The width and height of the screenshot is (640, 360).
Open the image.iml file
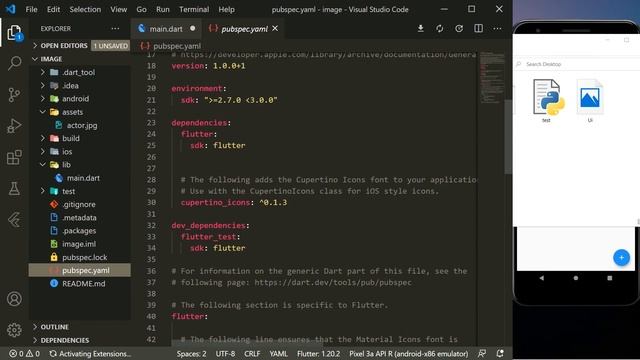tap(79, 244)
